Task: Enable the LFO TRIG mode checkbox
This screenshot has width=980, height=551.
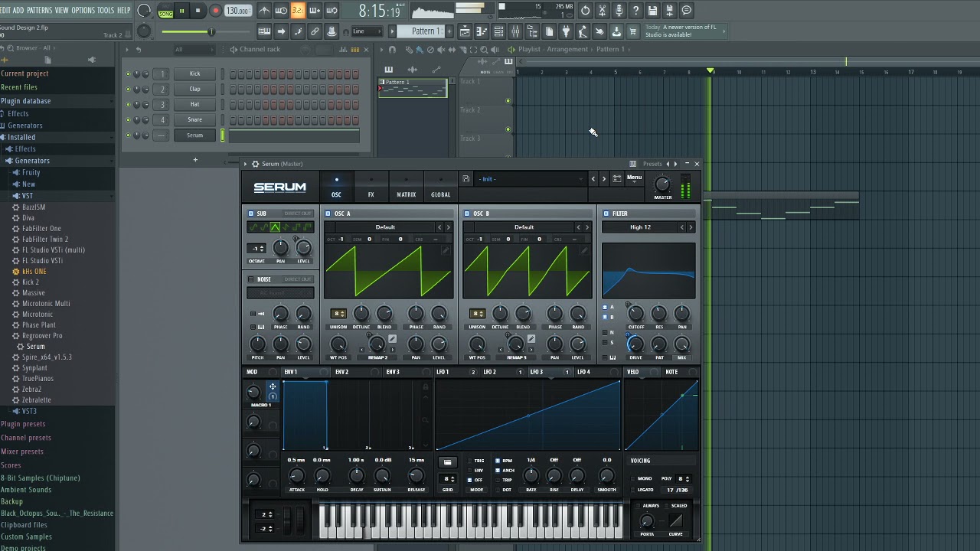Action: [469, 461]
